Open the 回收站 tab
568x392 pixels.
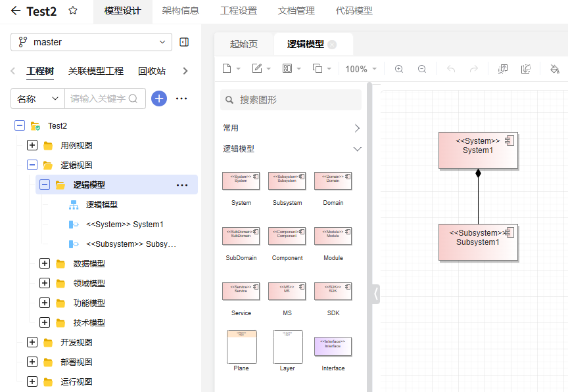[x=152, y=71]
